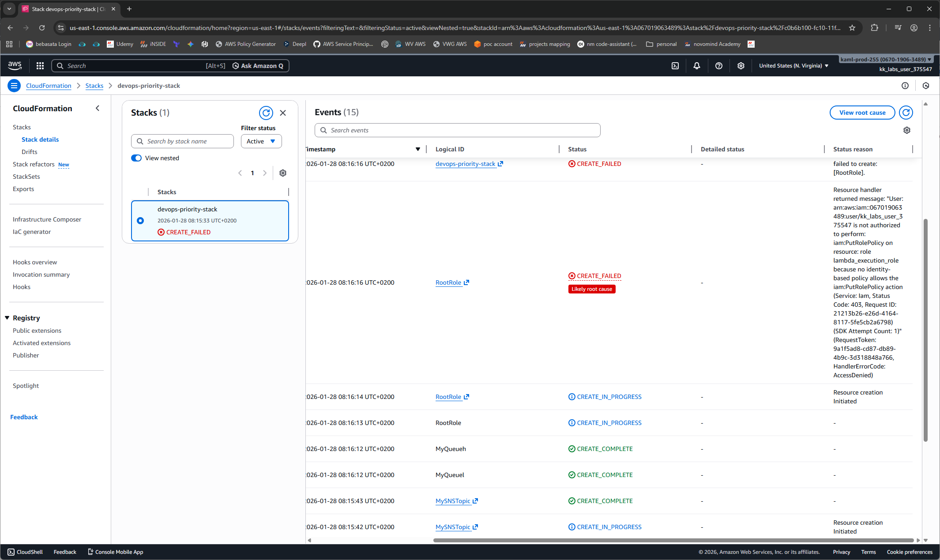
Task: Click the View root cause button
Action: [x=862, y=113]
